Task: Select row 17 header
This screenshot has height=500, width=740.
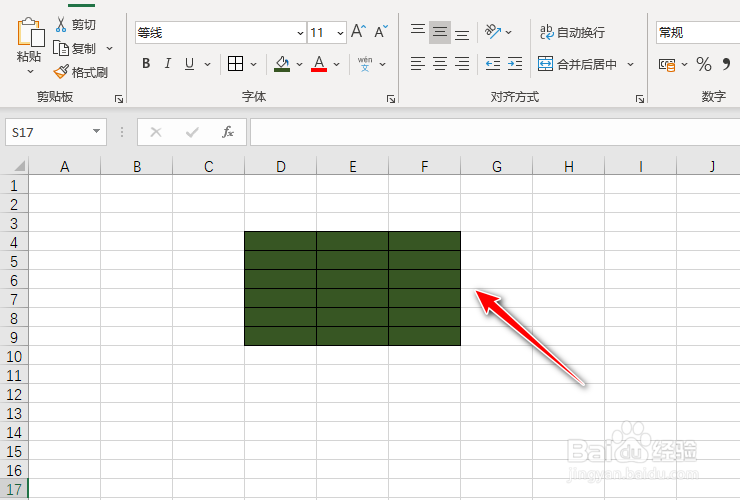Action: click(x=14, y=489)
